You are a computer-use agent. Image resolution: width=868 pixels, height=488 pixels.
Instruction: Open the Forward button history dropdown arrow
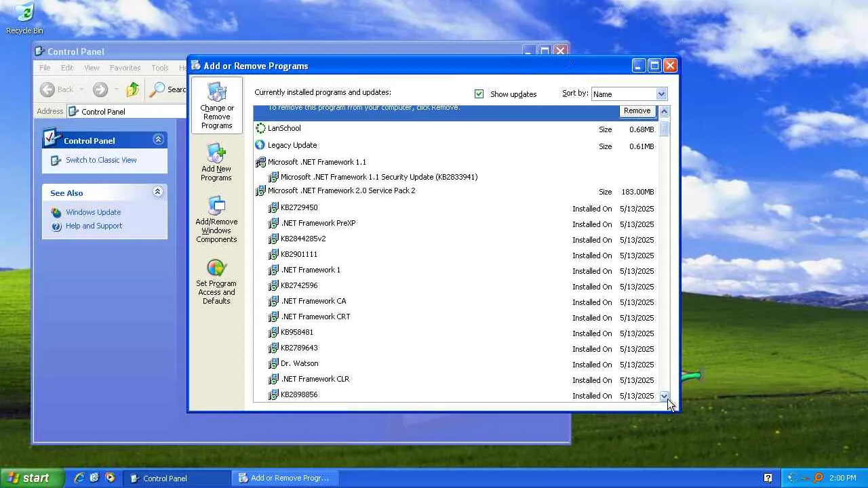coord(117,89)
